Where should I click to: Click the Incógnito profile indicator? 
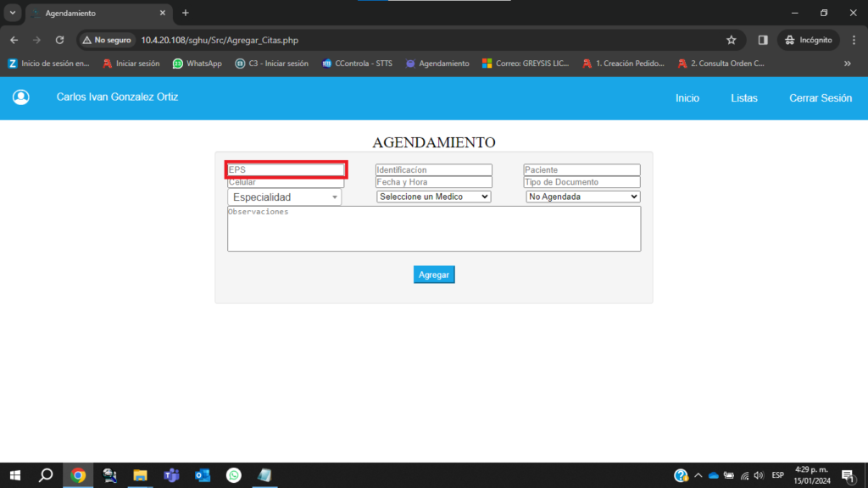point(808,40)
